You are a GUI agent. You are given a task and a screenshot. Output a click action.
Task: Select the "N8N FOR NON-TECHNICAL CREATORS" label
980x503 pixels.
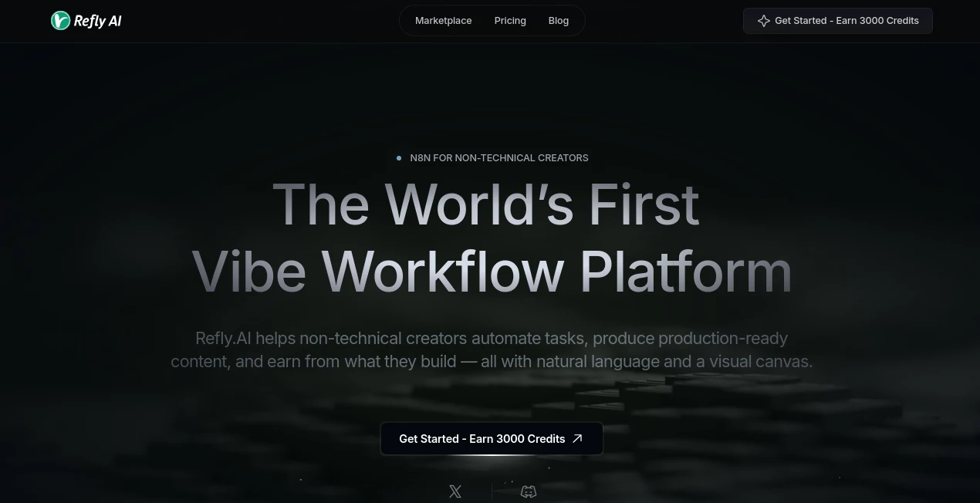coord(499,158)
